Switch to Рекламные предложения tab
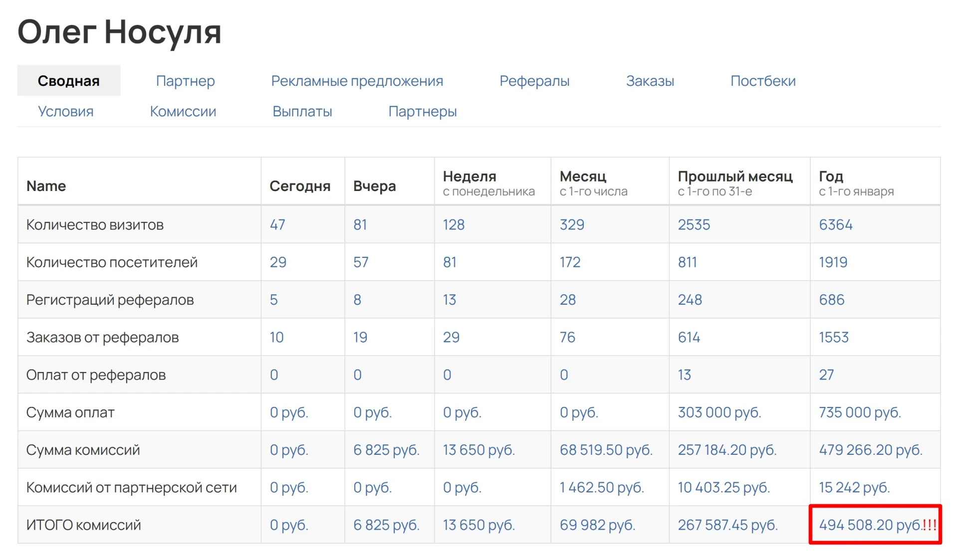This screenshot has height=560, width=958. 357,81
